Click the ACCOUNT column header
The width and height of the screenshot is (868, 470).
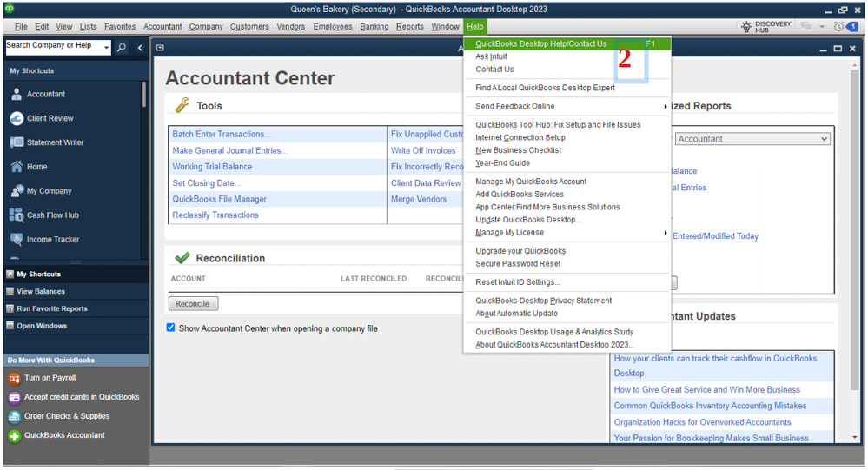tap(189, 279)
